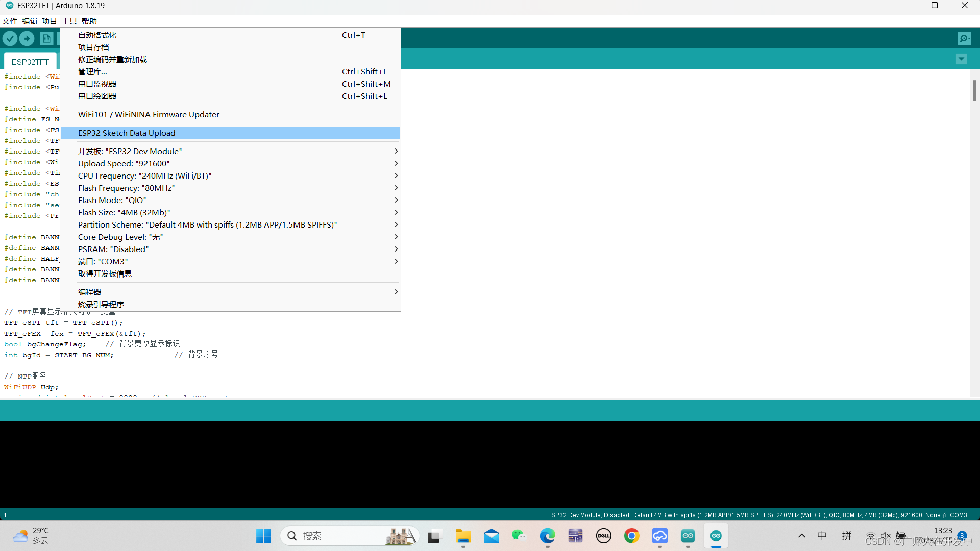
Task: Expand the PSRAM Disabled submenu
Action: [230, 249]
